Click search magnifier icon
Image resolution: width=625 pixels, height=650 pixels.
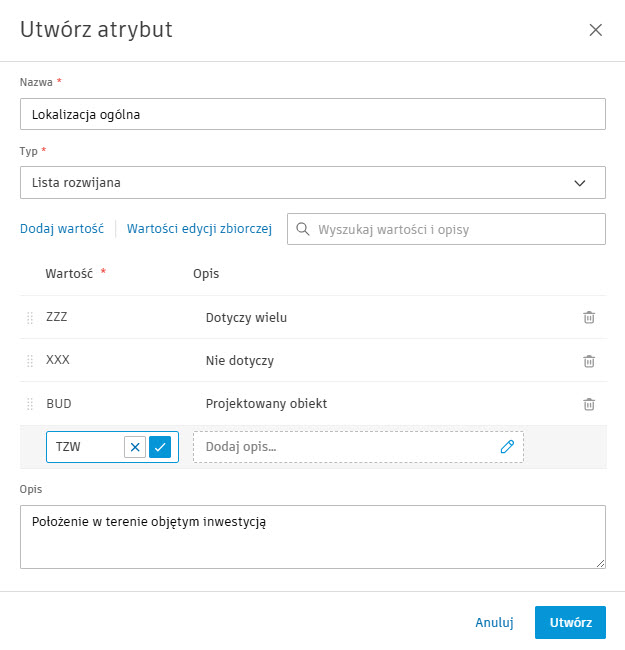point(303,229)
